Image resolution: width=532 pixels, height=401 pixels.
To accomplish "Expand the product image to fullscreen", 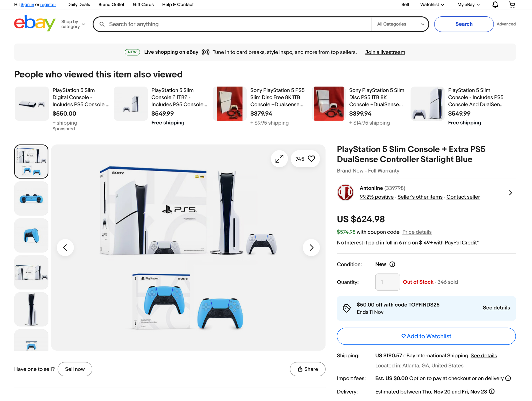I will (x=279, y=159).
